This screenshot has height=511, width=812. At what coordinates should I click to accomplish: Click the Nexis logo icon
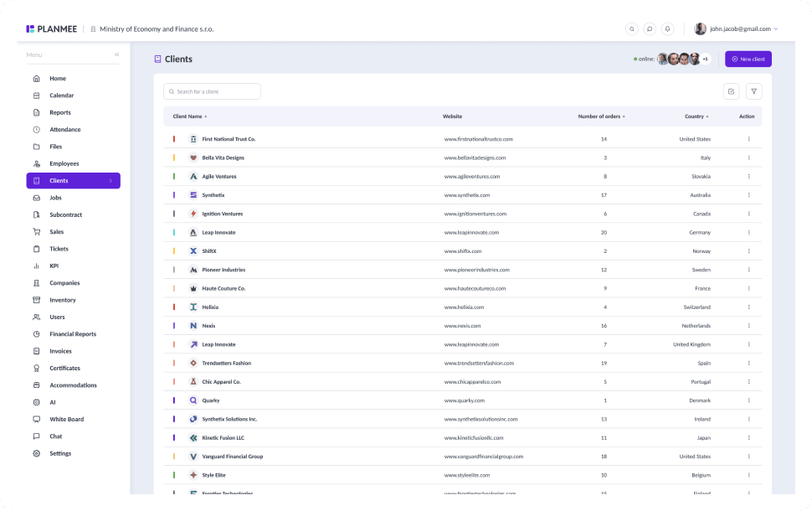click(193, 326)
